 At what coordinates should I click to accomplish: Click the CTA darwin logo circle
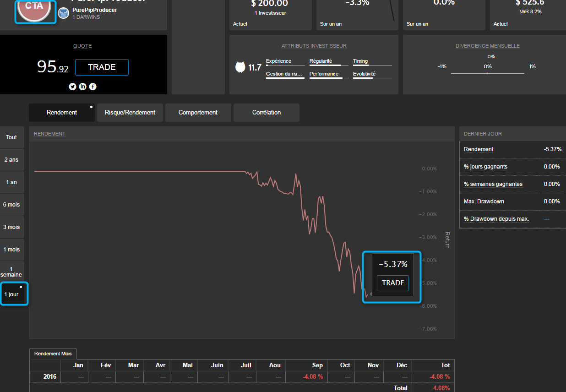click(x=35, y=9)
